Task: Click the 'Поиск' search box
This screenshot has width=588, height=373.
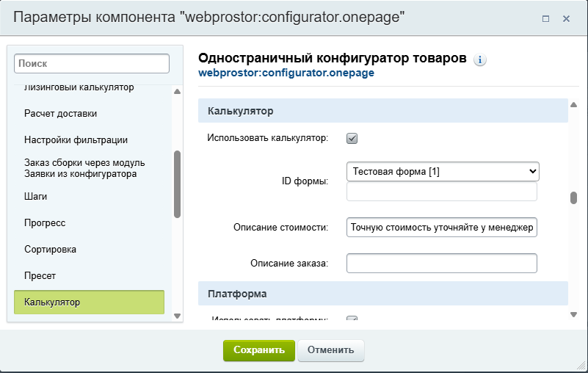Action: coord(92,63)
